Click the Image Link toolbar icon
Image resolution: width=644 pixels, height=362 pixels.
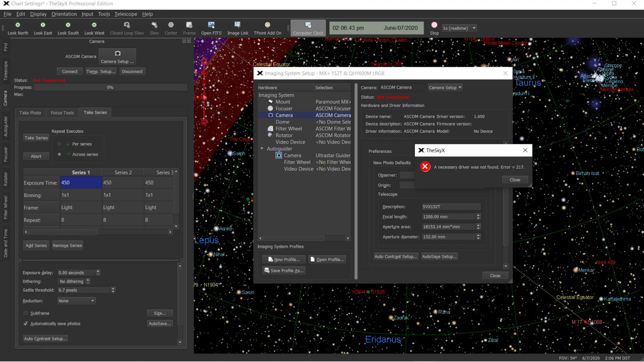[237, 25]
